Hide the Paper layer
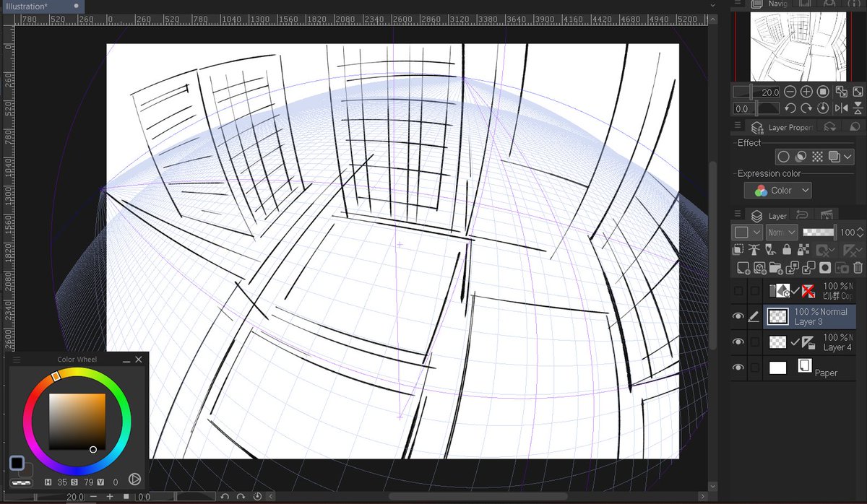Screen dimensions: 867x504 [x=738, y=368]
